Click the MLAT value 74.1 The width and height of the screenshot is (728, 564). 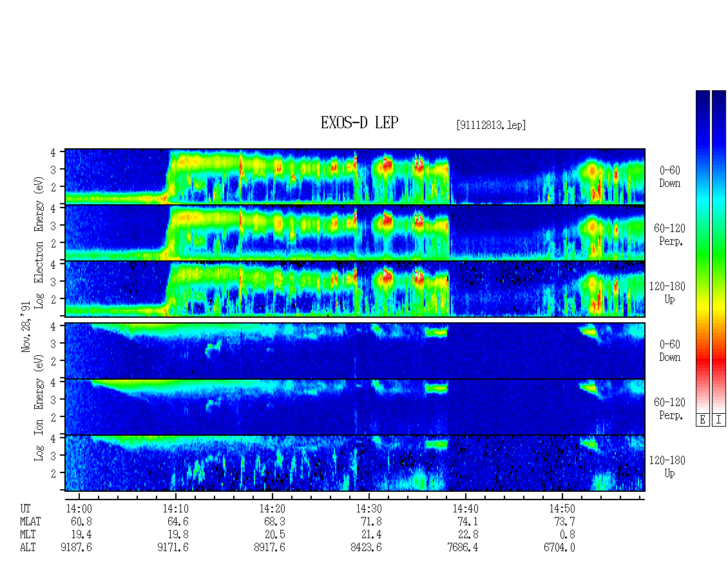pos(468,521)
